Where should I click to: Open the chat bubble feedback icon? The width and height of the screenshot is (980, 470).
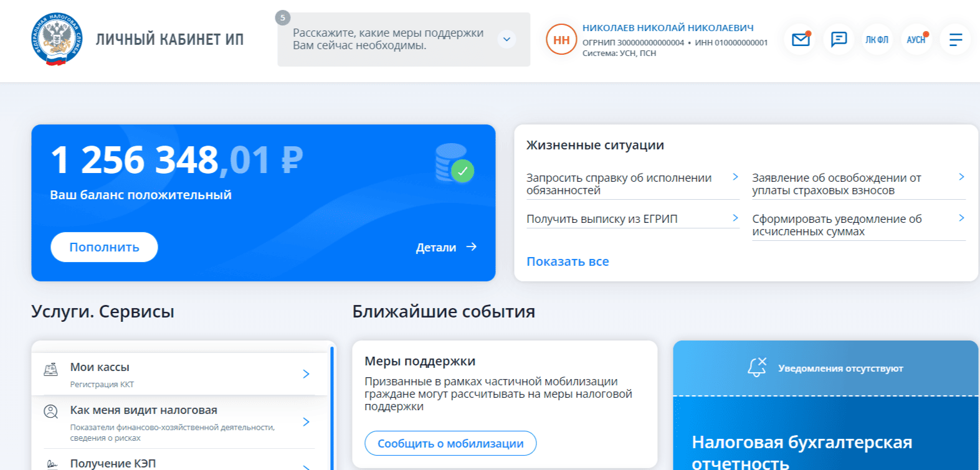pyautogui.click(x=839, y=39)
